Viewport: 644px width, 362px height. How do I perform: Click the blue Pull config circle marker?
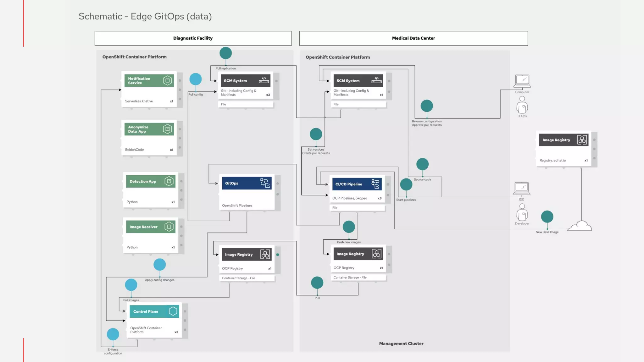point(196,79)
